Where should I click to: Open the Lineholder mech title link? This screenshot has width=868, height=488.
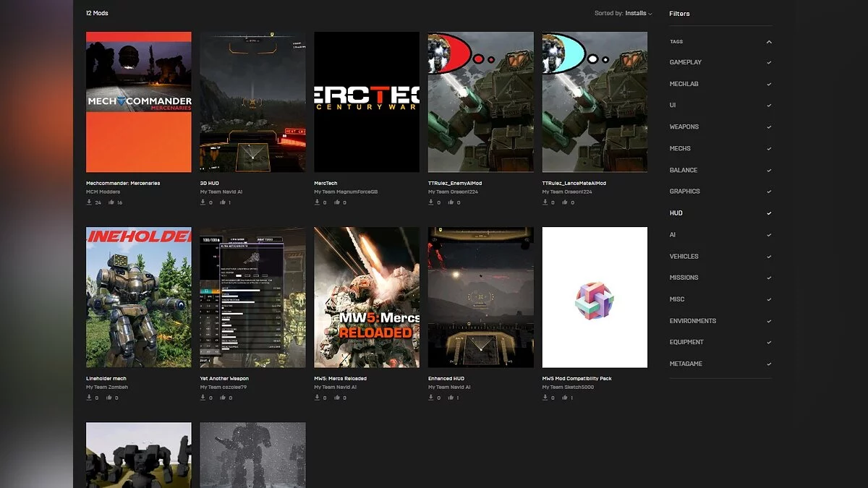[x=106, y=379]
